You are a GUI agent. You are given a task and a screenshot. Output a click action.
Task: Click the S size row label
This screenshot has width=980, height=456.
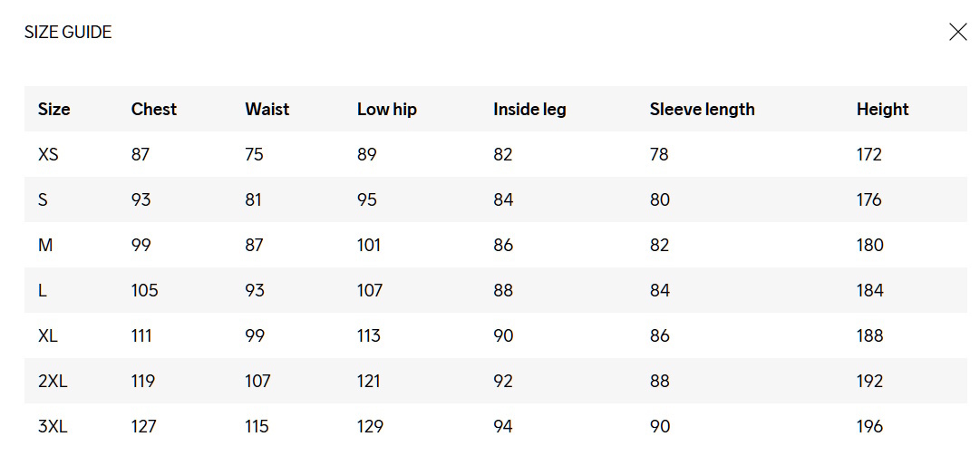(43, 199)
